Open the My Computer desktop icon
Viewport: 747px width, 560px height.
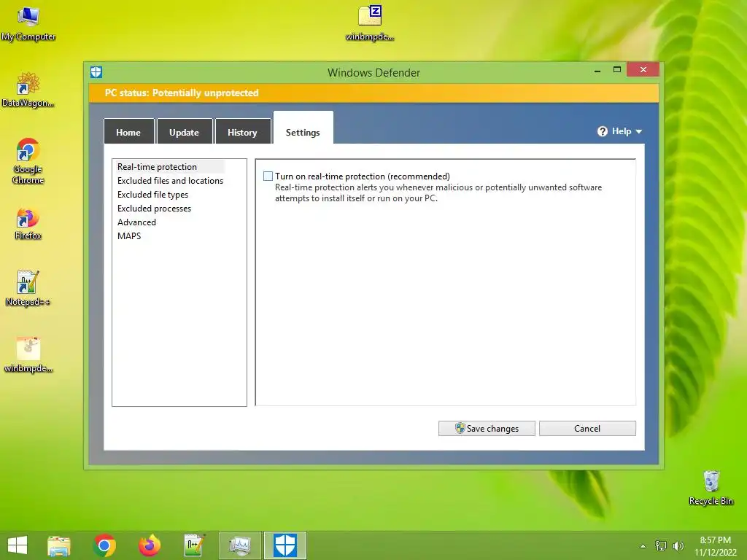pos(28,23)
